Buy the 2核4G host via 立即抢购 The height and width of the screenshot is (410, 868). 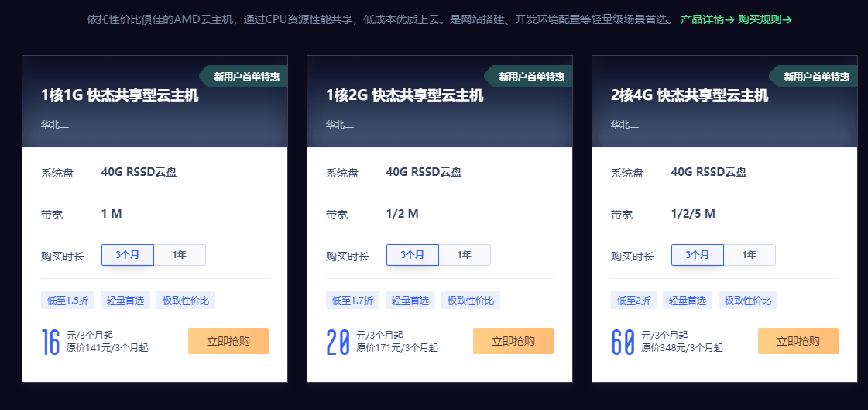[x=798, y=341]
